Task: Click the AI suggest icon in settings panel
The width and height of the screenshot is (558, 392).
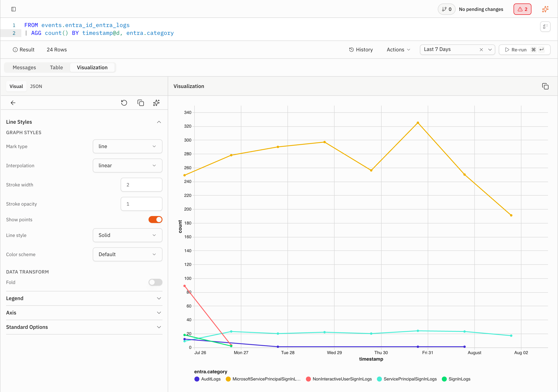Action: click(157, 103)
